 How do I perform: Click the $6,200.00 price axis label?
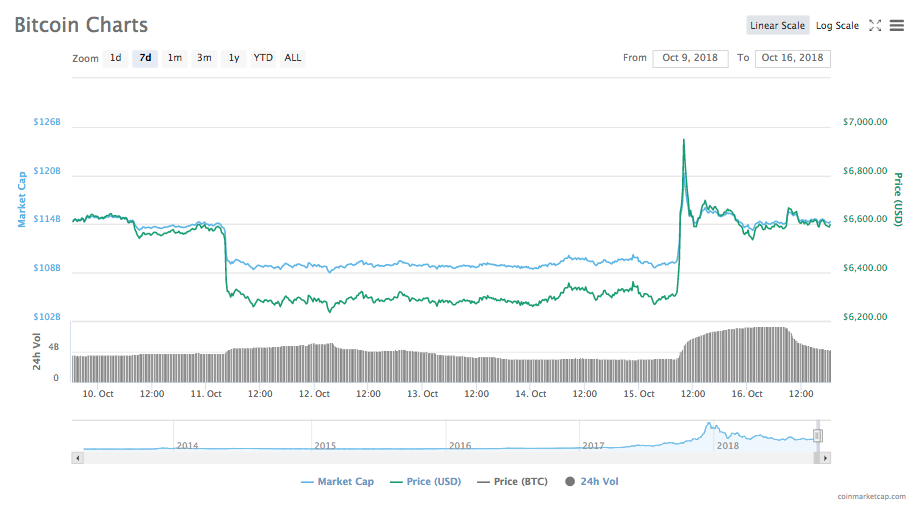coord(864,317)
